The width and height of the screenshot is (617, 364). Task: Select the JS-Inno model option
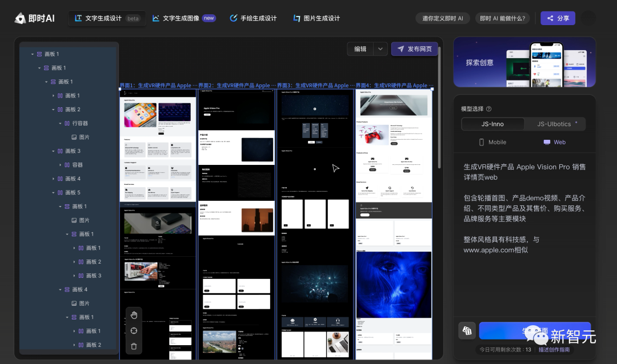coord(492,123)
